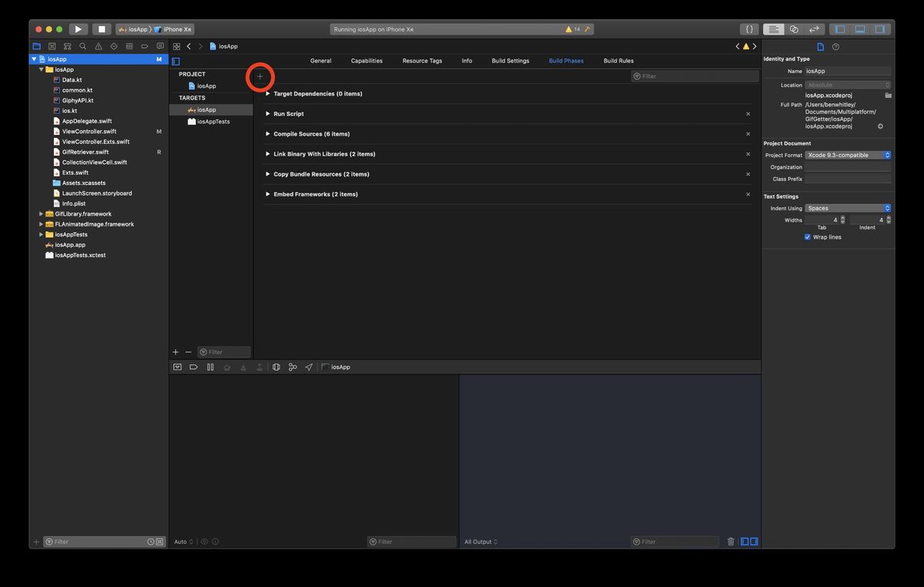This screenshot has height=587, width=924.
Task: Expand Link Binary With Libraries phase
Action: tap(268, 154)
